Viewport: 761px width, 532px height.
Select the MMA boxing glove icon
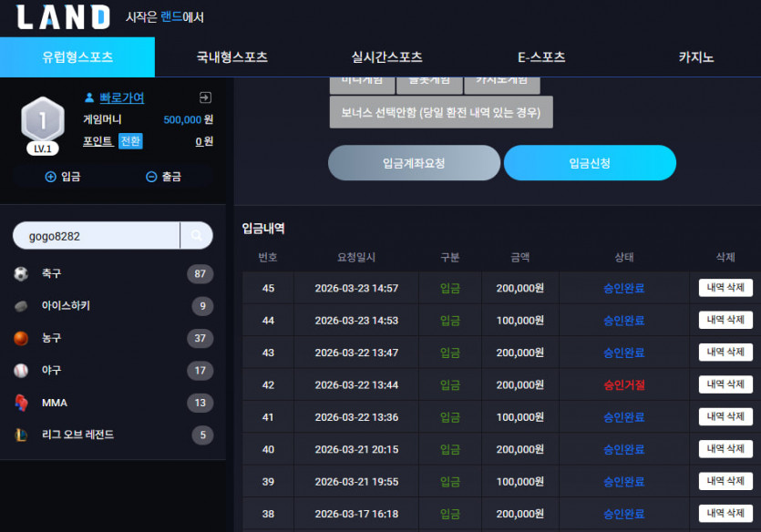(21, 403)
